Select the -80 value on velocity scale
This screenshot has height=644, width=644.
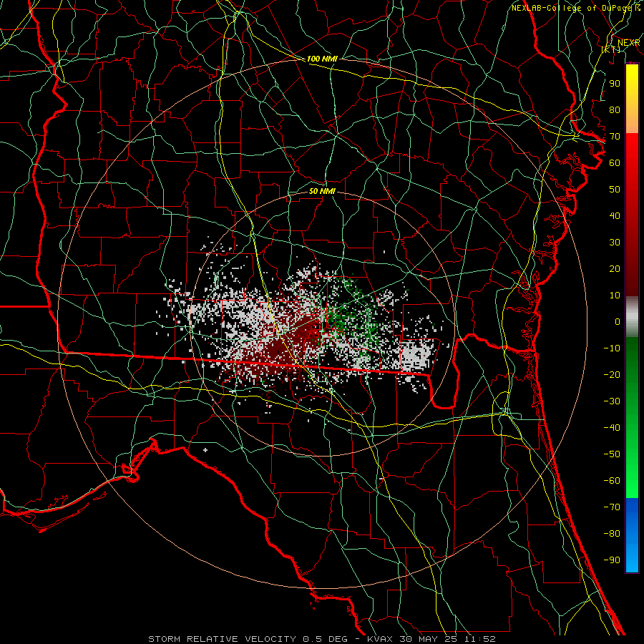tap(612, 534)
